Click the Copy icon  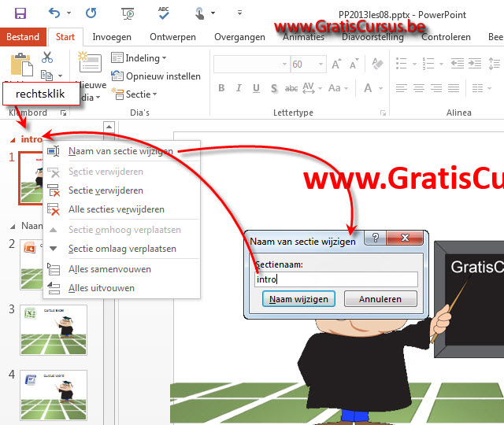pos(47,76)
